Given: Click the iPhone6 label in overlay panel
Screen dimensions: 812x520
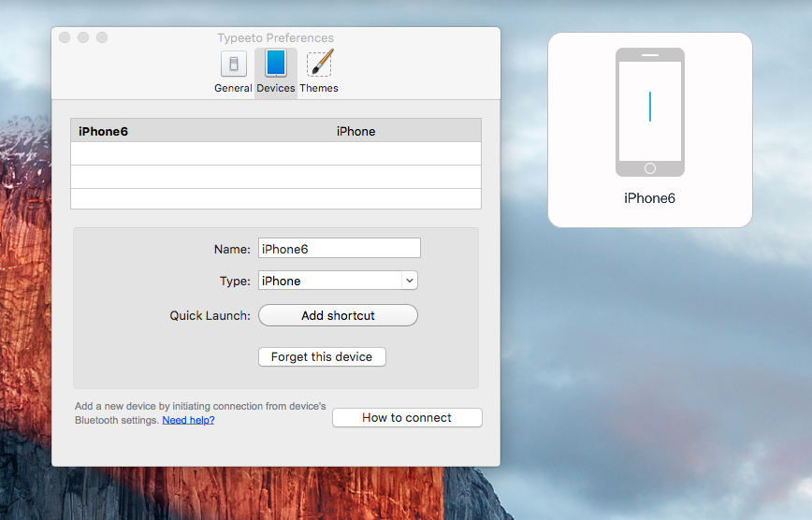Looking at the screenshot, I should pos(649,198).
